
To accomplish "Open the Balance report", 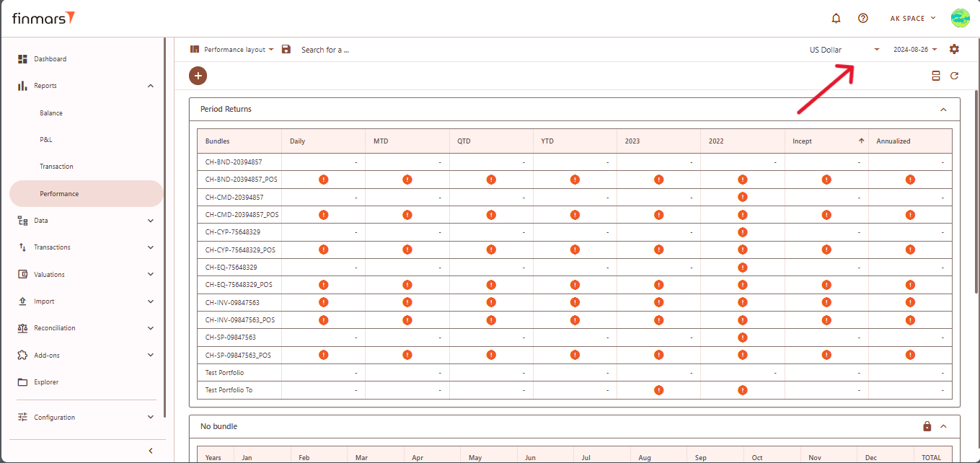I will (51, 113).
